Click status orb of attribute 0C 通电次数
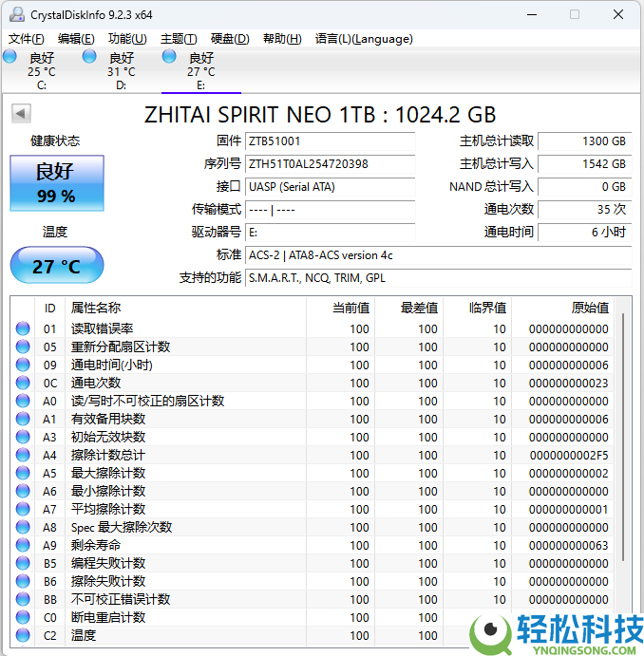Viewport: 644px width, 656px height. [23, 383]
